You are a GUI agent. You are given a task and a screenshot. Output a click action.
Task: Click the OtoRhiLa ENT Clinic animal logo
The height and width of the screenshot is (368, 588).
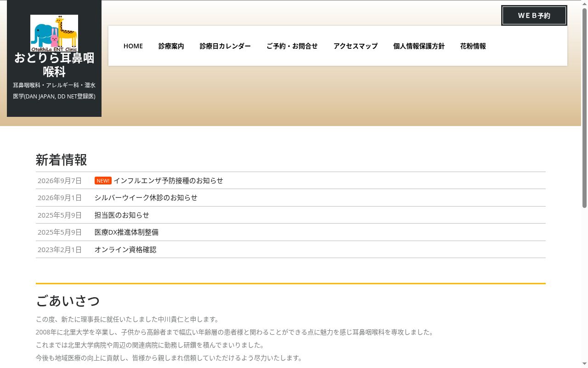[54, 33]
